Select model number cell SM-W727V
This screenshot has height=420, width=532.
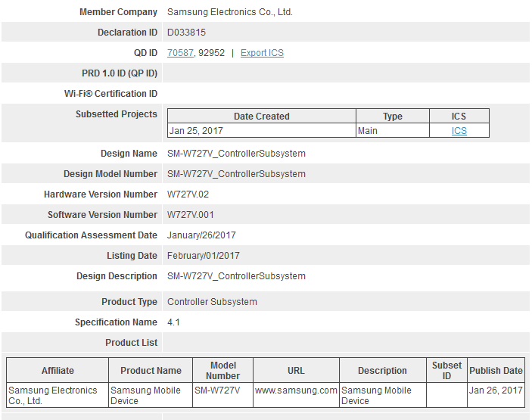[x=223, y=395]
